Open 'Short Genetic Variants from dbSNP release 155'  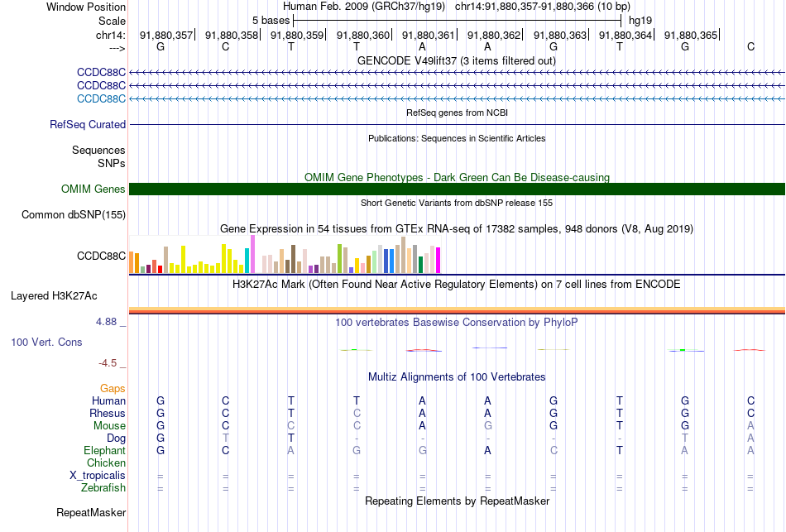pyautogui.click(x=457, y=203)
